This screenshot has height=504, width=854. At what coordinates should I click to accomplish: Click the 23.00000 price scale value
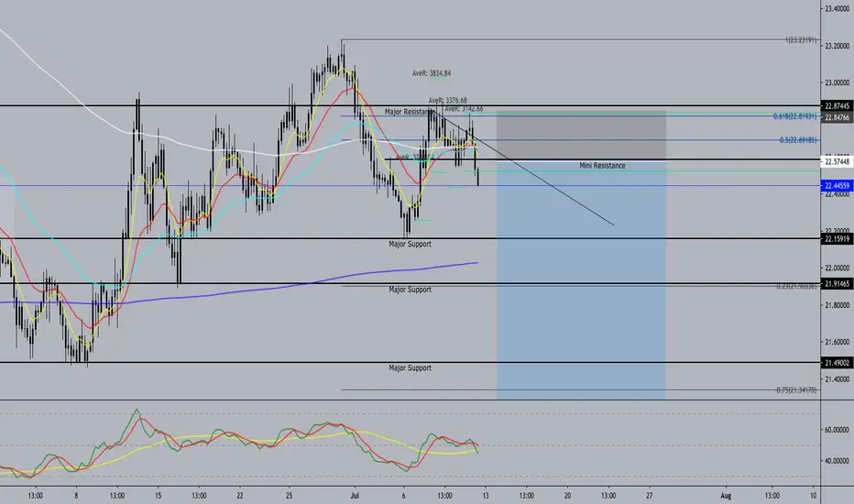(838, 82)
